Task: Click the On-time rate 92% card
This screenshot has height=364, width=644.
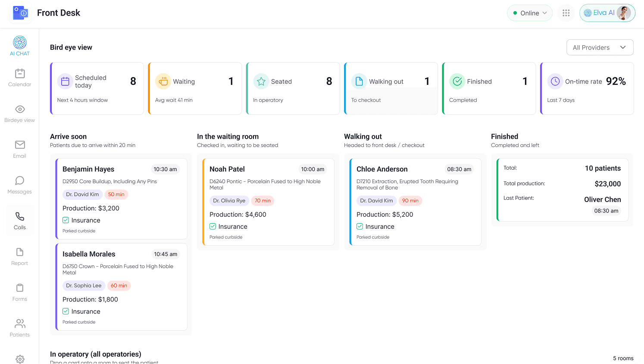Action: tap(587, 88)
